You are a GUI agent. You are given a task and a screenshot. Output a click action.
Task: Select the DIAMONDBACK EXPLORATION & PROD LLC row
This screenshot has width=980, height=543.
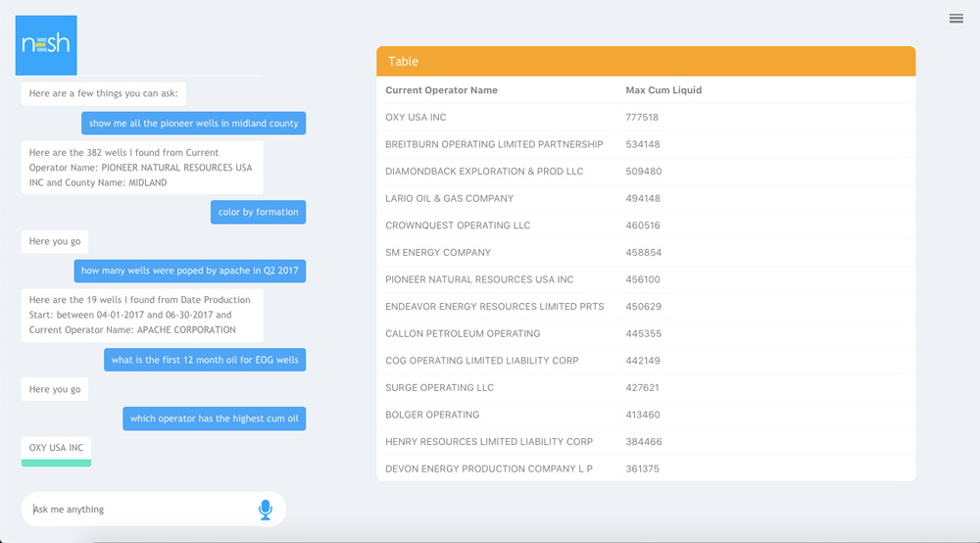646,172
